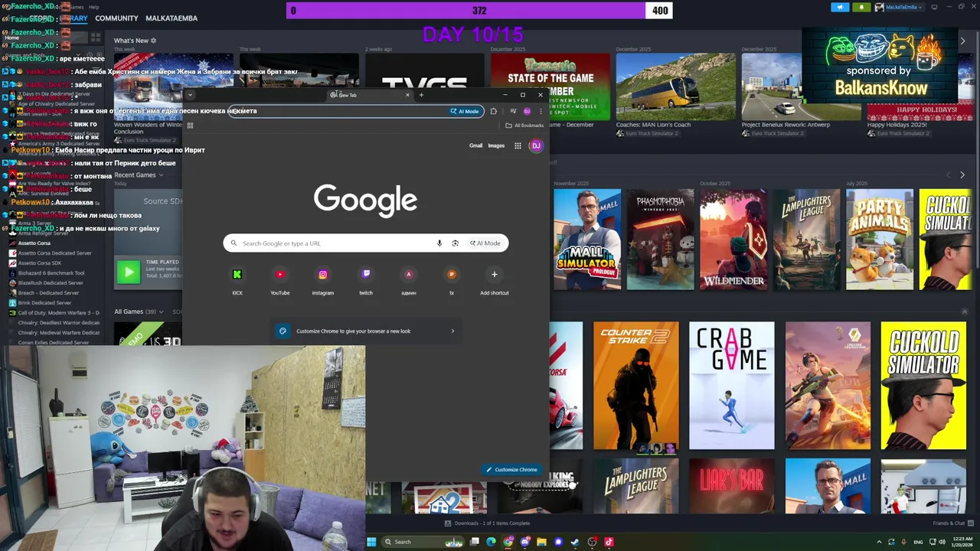Image resolution: width=980 pixels, height=551 pixels.
Task: Click the Customize Chrome pencil button
Action: [x=511, y=470]
